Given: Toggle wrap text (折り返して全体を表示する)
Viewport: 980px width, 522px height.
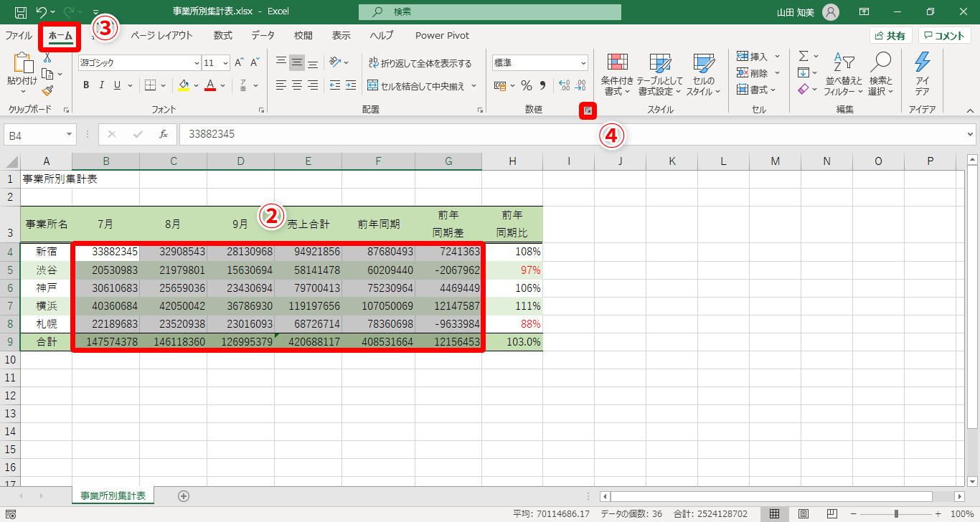Looking at the screenshot, I should click(x=420, y=63).
